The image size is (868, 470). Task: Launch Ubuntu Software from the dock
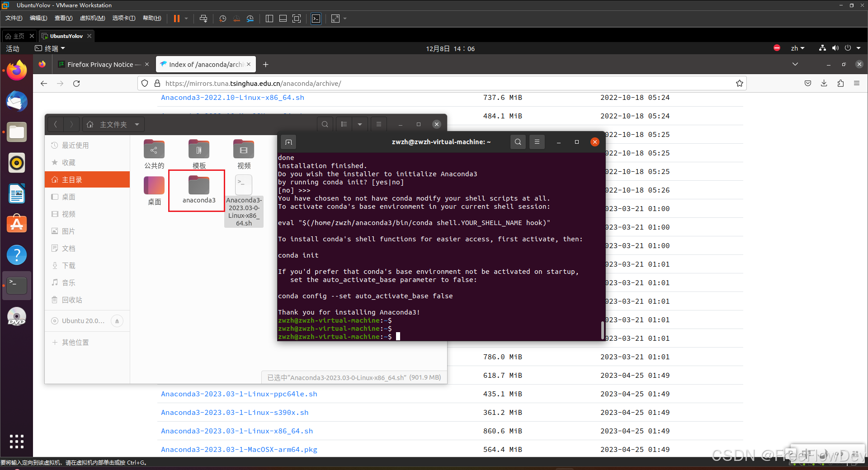pos(17,224)
